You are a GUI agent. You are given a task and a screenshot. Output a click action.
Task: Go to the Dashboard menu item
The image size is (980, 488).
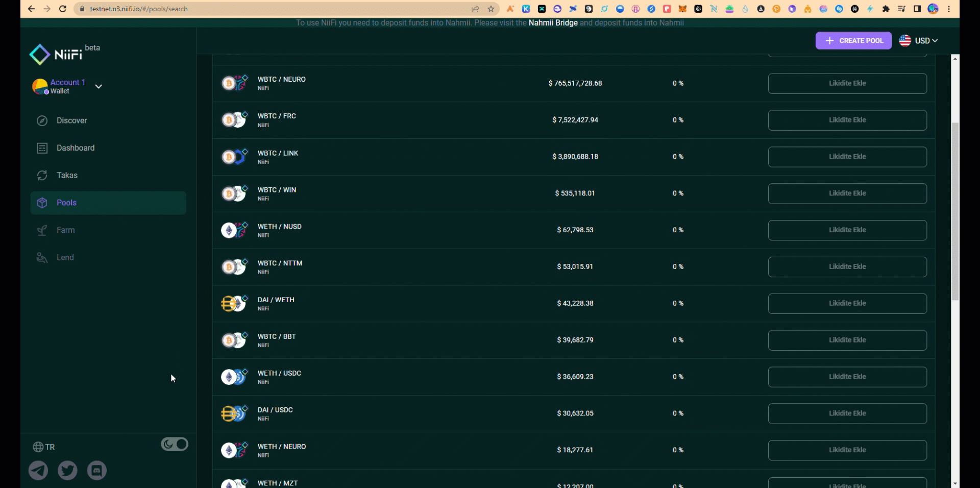click(x=108, y=148)
